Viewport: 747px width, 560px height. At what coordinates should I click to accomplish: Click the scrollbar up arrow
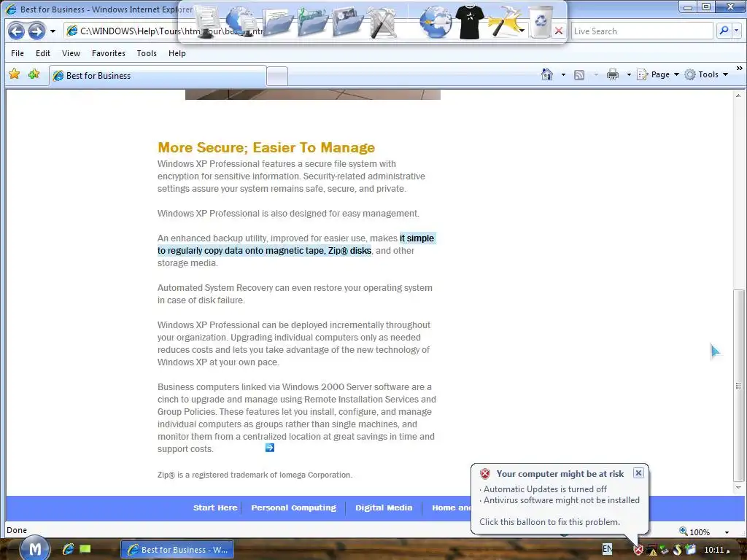(738, 96)
